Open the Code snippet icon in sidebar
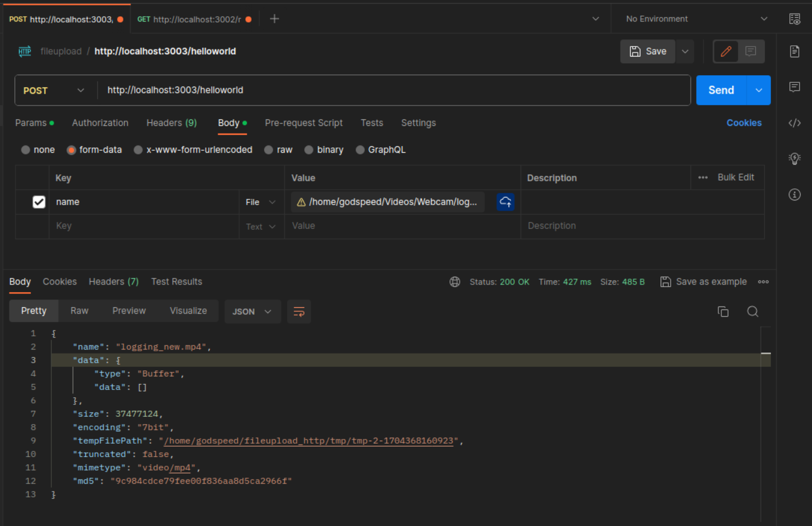Image resolution: width=812 pixels, height=526 pixels. (x=794, y=123)
